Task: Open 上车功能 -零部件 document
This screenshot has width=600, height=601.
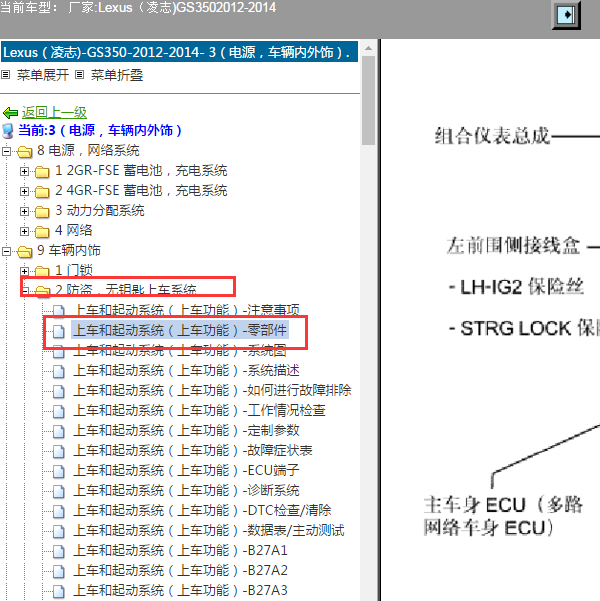Action: 180,330
